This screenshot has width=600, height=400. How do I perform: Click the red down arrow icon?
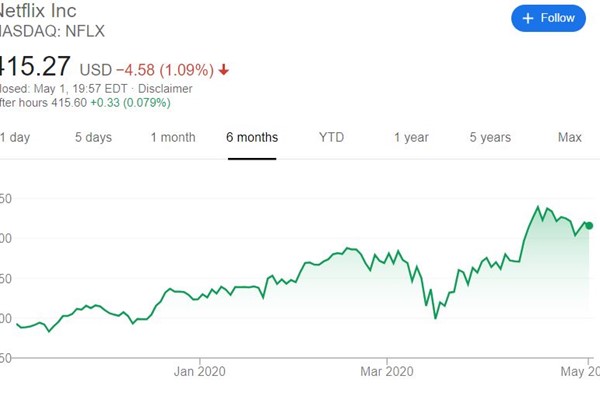click(223, 70)
